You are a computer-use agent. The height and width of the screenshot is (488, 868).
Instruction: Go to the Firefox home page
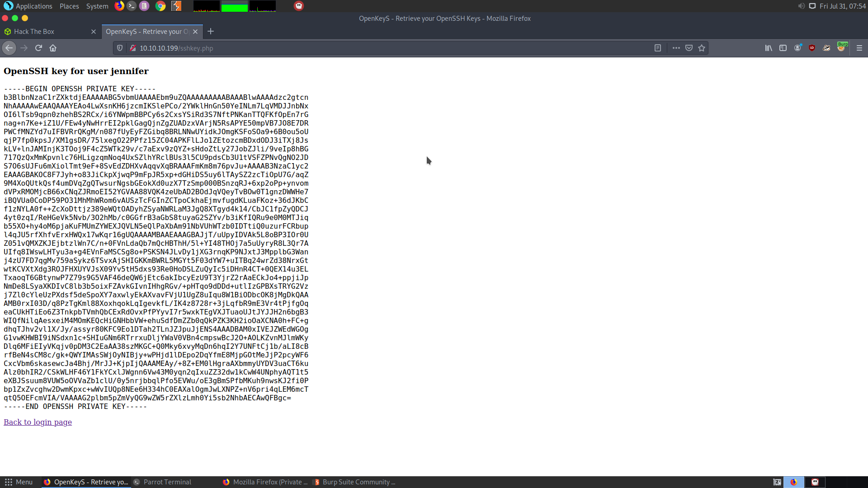53,48
